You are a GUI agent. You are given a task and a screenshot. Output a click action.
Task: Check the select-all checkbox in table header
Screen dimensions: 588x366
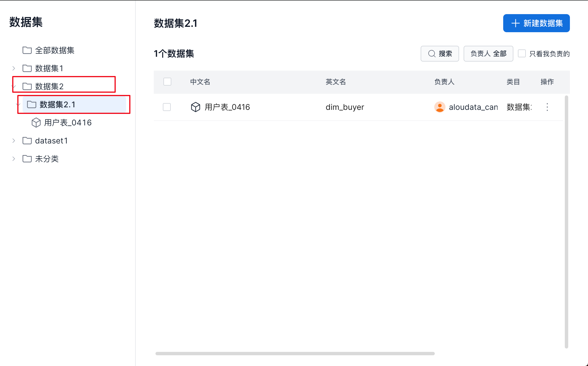tap(167, 82)
